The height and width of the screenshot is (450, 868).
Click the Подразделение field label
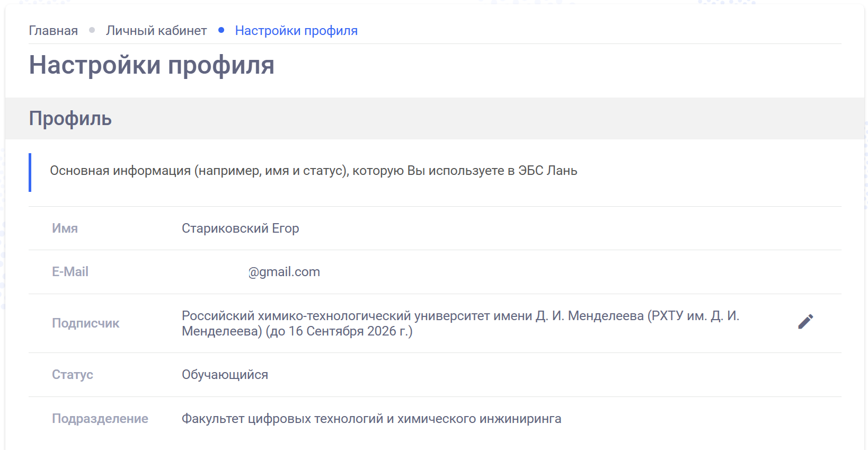coord(100,419)
